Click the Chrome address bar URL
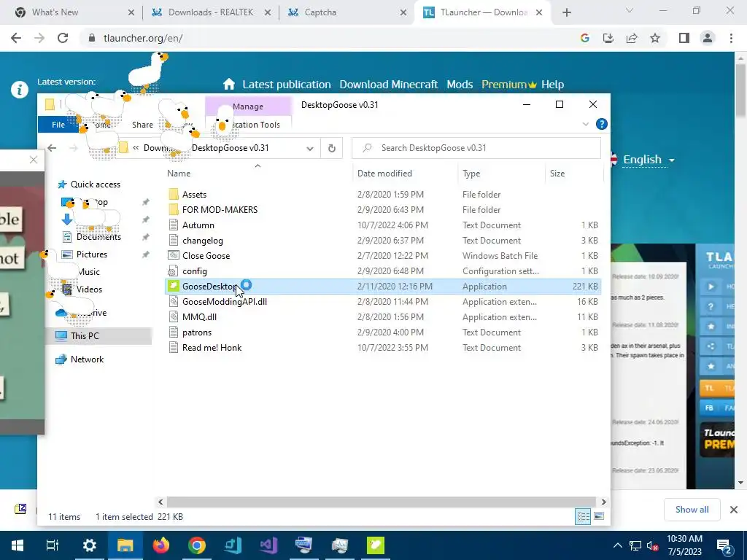The image size is (747, 560). [x=143, y=38]
